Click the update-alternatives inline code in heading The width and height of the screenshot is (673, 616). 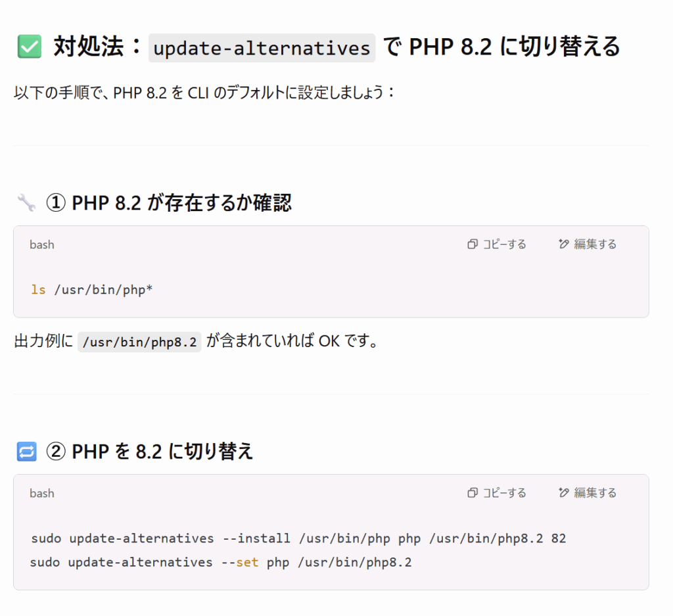click(262, 47)
